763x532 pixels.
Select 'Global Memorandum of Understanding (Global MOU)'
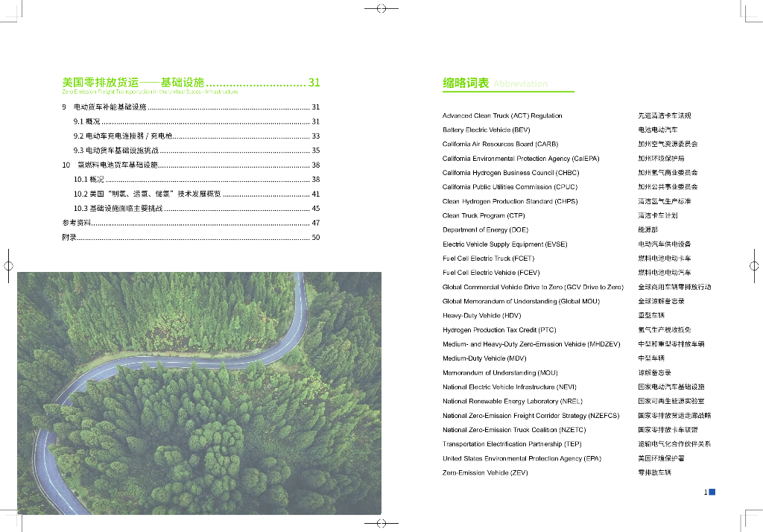pos(521,301)
